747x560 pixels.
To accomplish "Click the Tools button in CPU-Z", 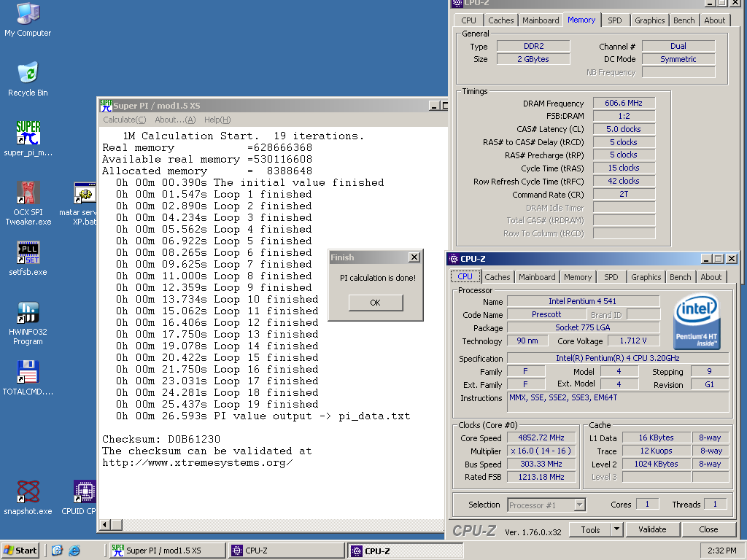I will click(x=590, y=529).
